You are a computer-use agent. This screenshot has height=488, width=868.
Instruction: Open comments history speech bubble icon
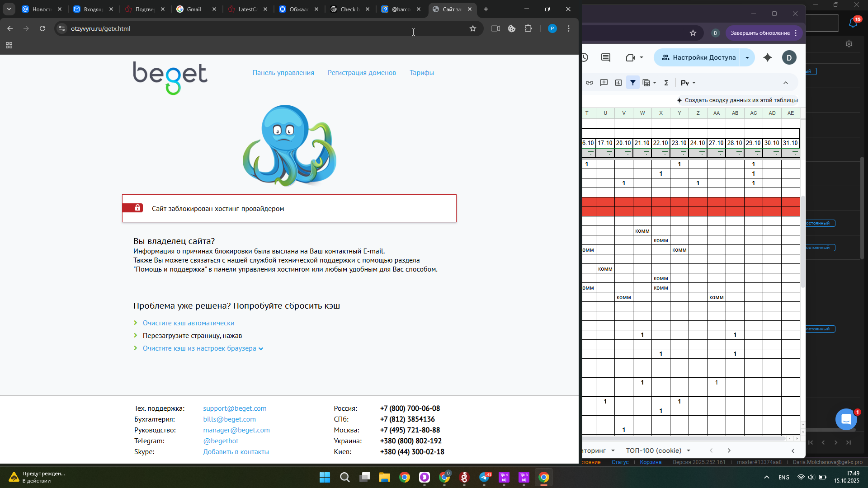point(606,57)
